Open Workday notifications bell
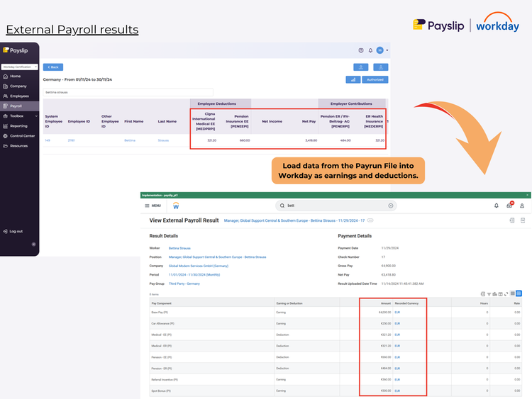The width and height of the screenshot is (532, 399). [x=496, y=206]
